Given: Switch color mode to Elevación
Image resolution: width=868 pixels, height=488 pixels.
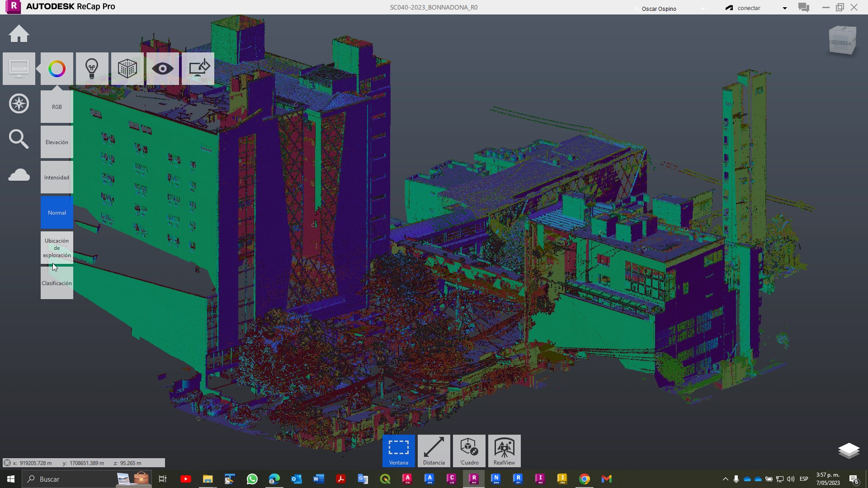Looking at the screenshot, I should tap(57, 142).
